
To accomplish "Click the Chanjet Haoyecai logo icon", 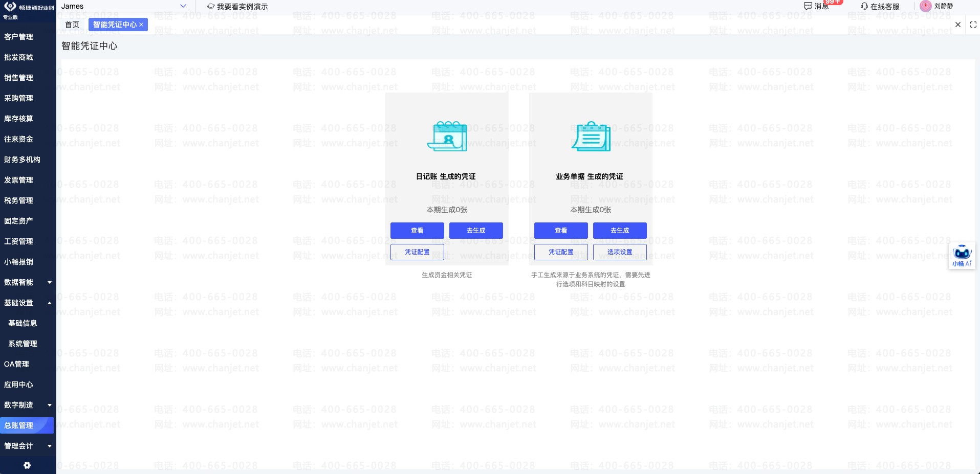I will pos(10,6).
